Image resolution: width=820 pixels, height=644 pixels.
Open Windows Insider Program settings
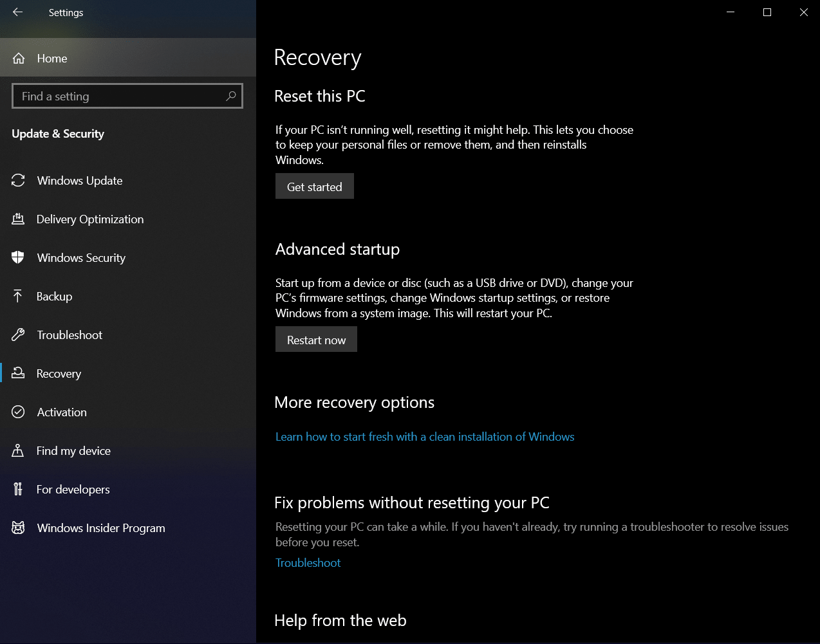(x=128, y=528)
